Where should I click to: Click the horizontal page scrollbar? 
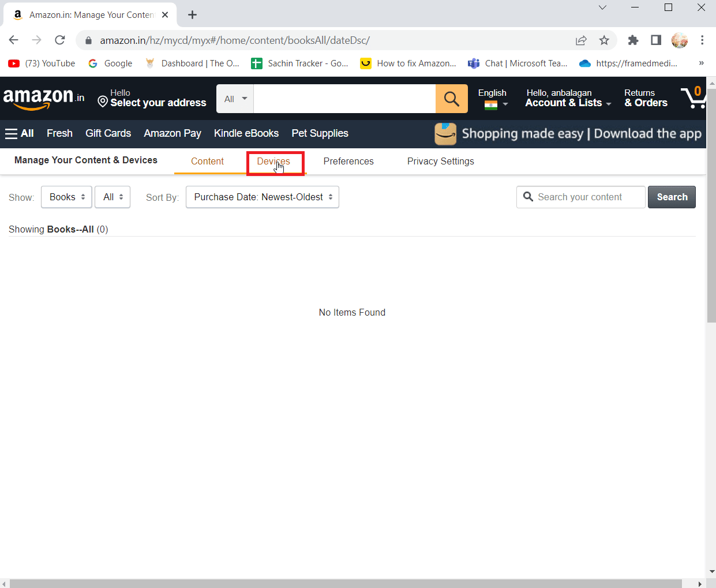(x=346, y=583)
